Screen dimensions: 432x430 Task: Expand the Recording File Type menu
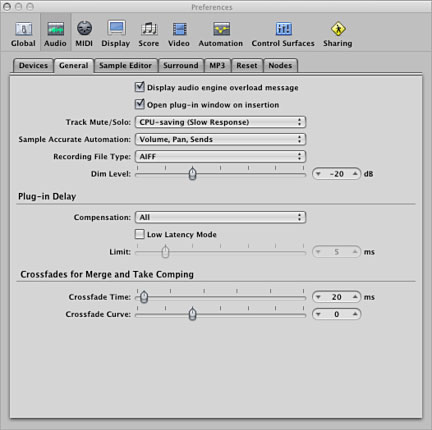(220, 156)
